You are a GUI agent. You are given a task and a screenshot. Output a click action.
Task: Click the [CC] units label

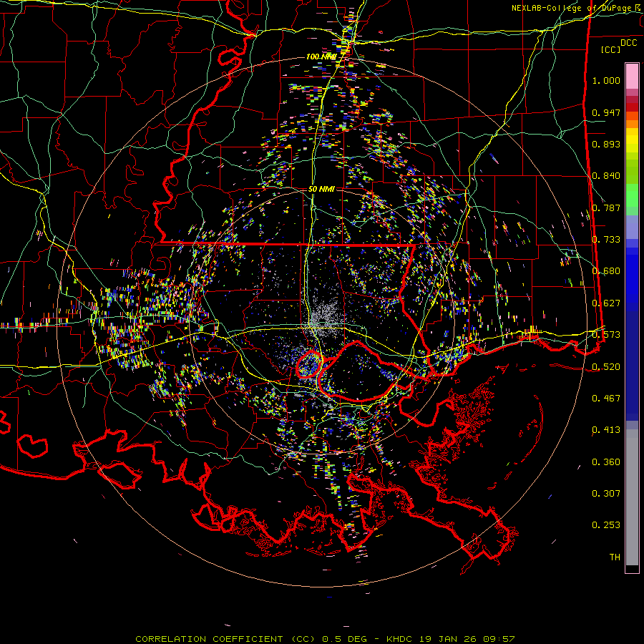click(610, 49)
